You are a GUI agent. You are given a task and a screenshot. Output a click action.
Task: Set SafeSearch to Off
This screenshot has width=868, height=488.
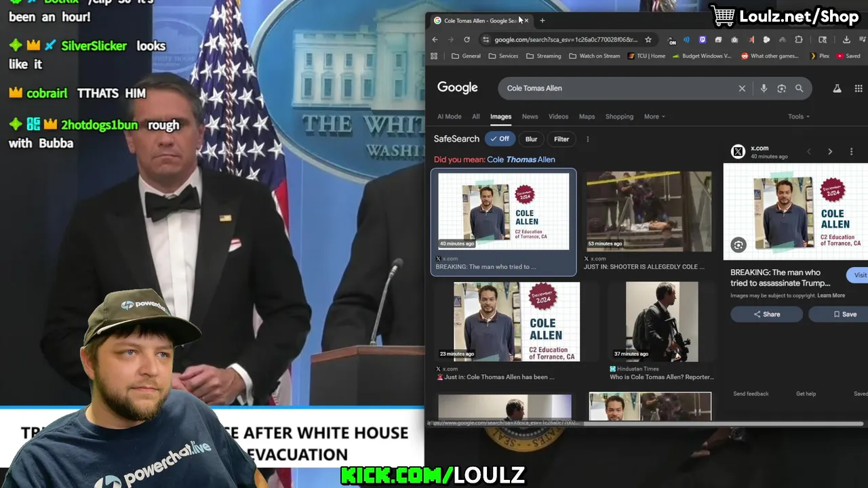[x=500, y=139]
